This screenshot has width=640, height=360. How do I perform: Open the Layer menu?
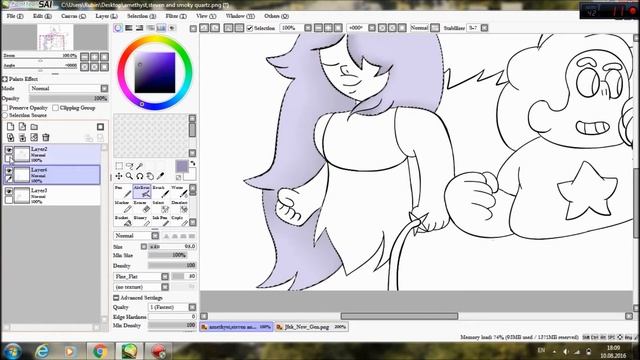106,16
